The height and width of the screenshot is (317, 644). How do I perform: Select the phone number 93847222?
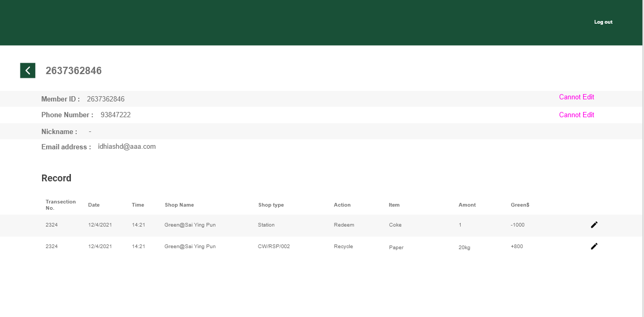pyautogui.click(x=116, y=115)
